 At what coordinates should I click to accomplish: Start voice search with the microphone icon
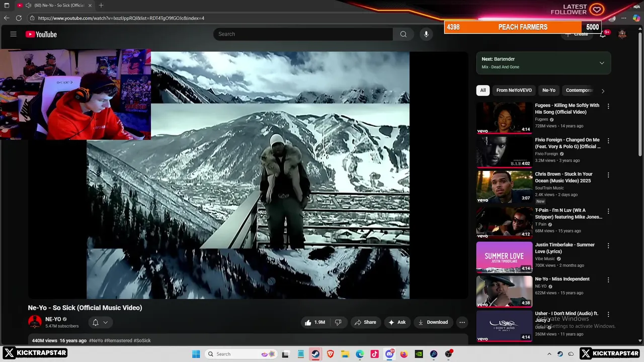(426, 34)
